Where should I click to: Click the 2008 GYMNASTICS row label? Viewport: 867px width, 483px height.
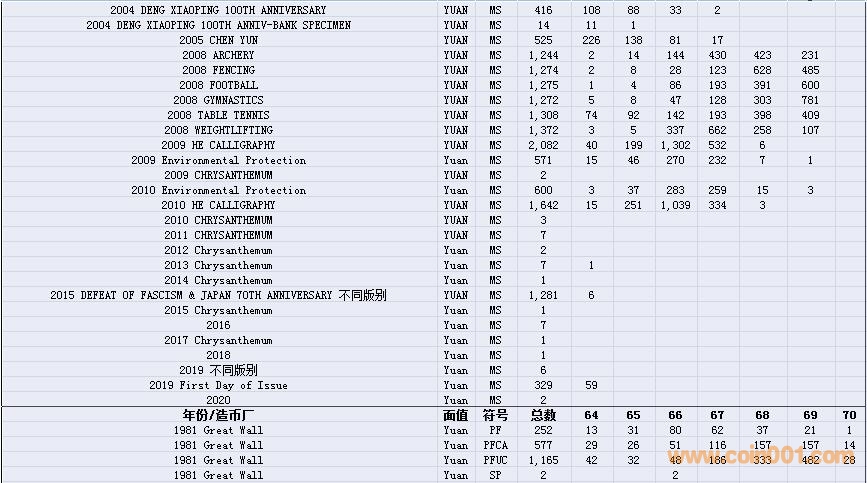(218, 100)
